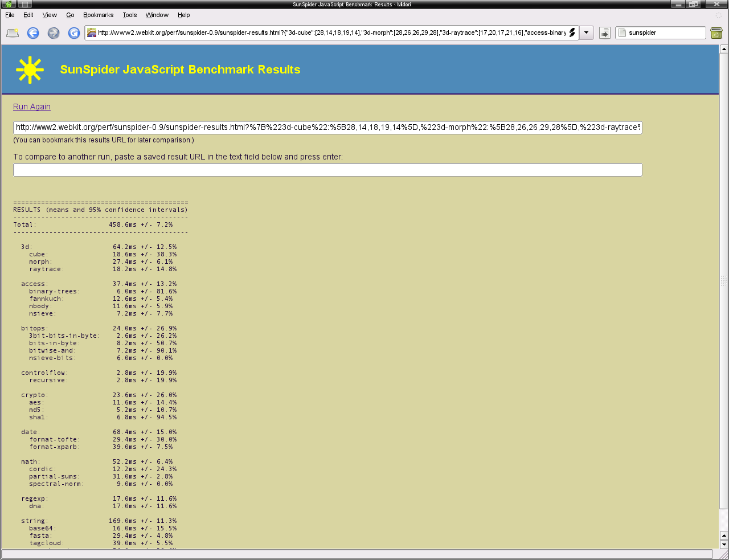Click the nsieve-bits 6.0ms result row
The height and width of the screenshot is (560, 729).
point(101,358)
